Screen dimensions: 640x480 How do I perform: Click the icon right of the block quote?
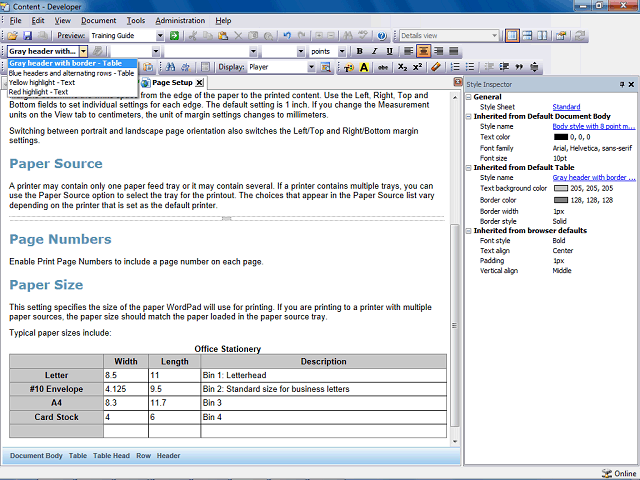[534, 67]
